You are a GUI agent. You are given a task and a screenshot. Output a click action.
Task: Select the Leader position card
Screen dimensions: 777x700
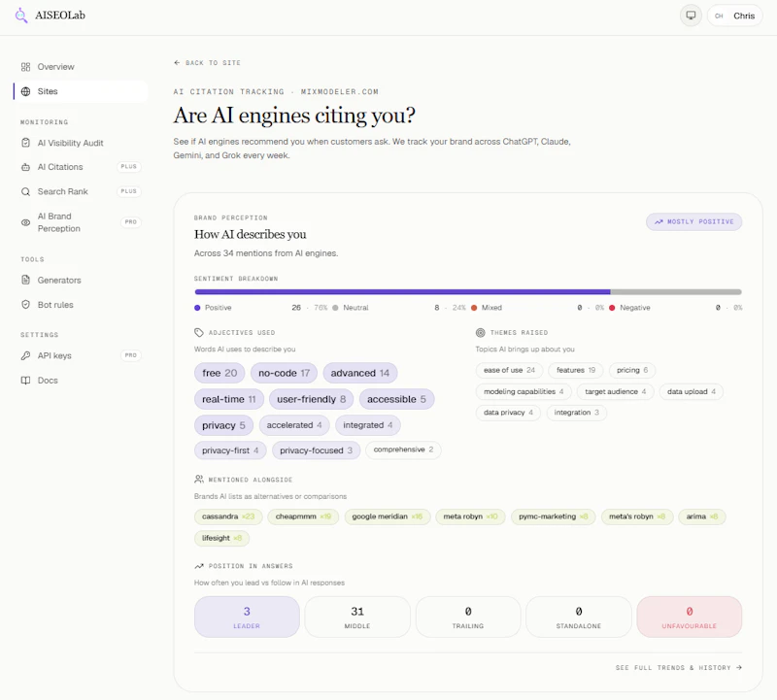(x=247, y=617)
